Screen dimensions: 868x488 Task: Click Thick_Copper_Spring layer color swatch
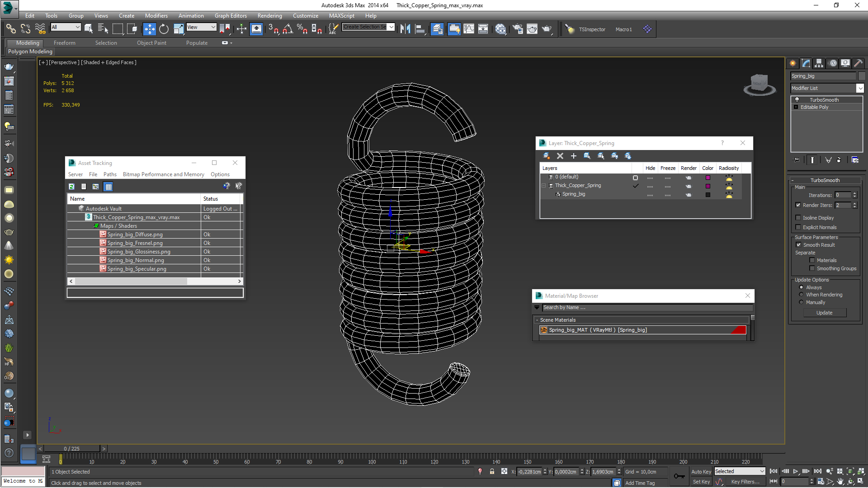tap(708, 186)
